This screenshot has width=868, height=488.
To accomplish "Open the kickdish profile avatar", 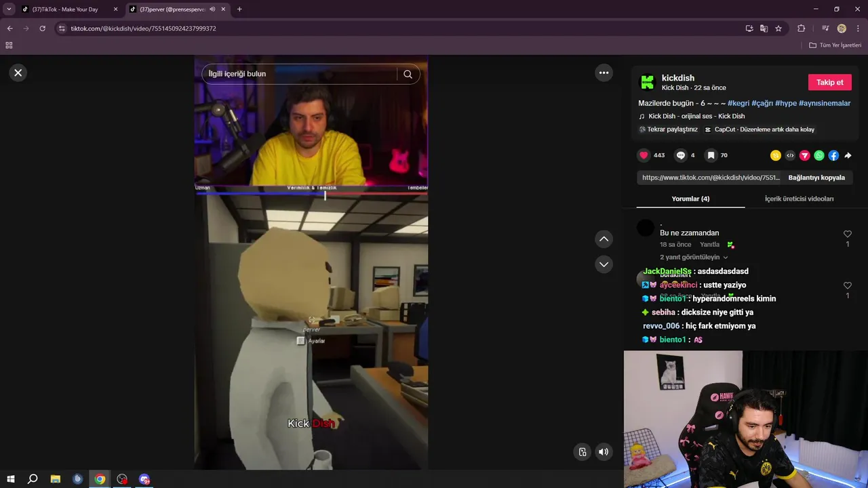I will point(648,82).
